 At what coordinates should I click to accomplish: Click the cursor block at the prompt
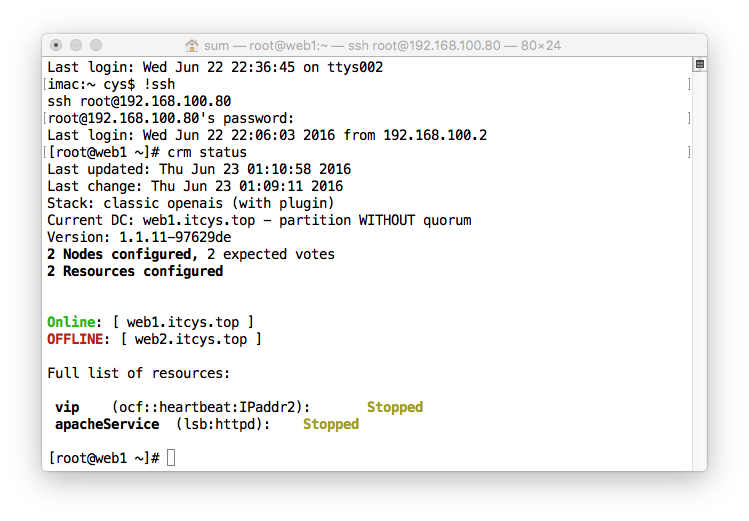171,457
